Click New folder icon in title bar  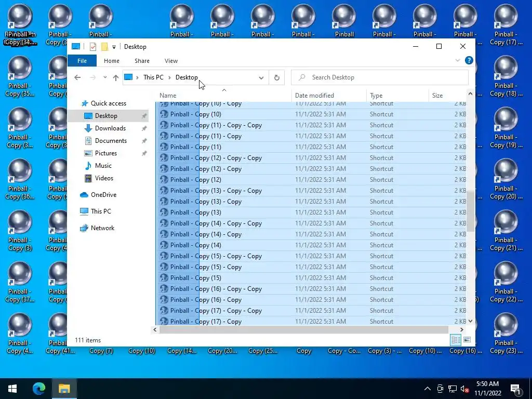(104, 47)
